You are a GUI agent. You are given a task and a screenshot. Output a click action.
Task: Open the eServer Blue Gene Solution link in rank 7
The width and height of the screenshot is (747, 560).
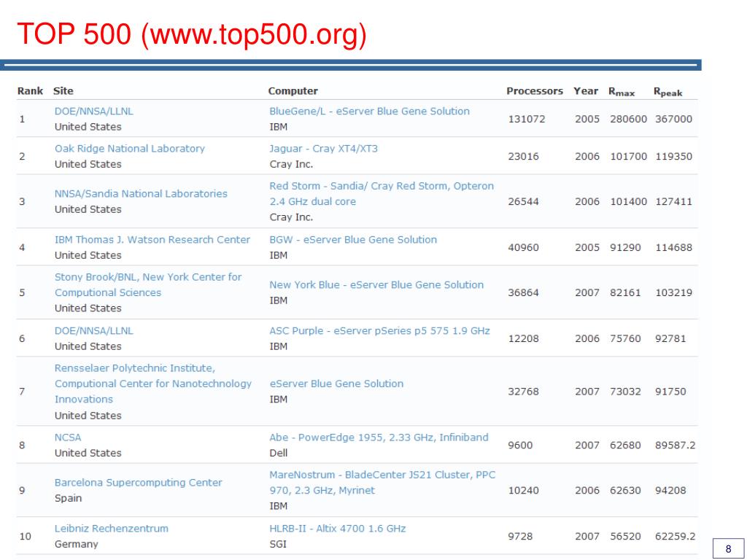tap(336, 384)
